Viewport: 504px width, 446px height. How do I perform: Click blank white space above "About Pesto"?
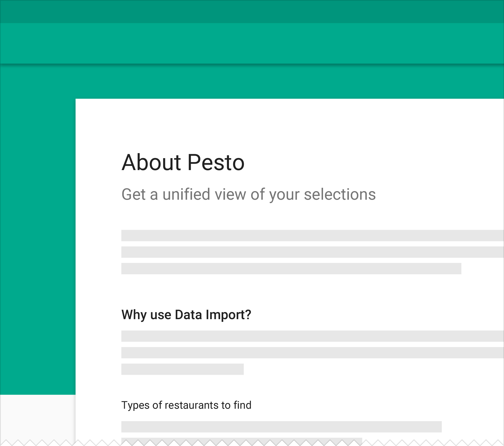(x=290, y=124)
